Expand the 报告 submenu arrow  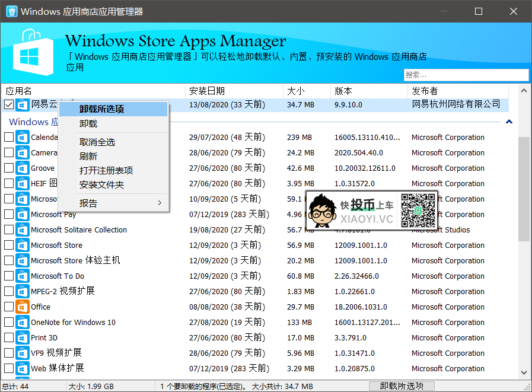pos(160,203)
